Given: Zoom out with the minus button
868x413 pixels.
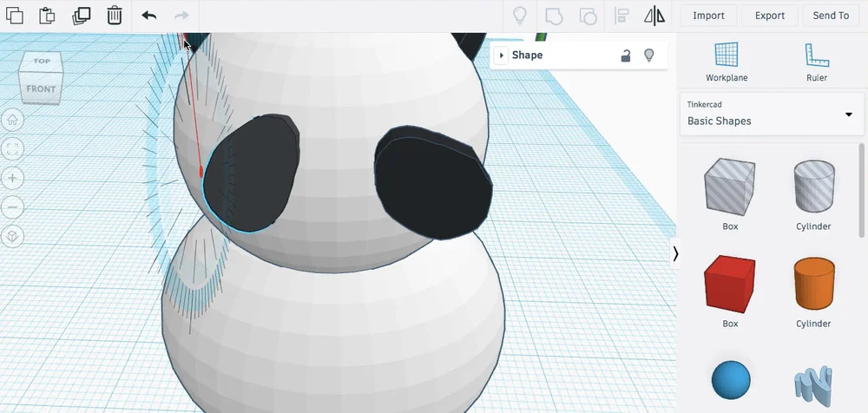Looking at the screenshot, I should [12, 207].
